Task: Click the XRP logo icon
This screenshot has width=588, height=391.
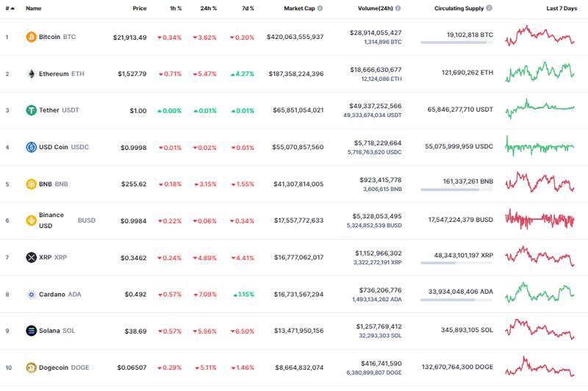Action: pyautogui.click(x=31, y=257)
